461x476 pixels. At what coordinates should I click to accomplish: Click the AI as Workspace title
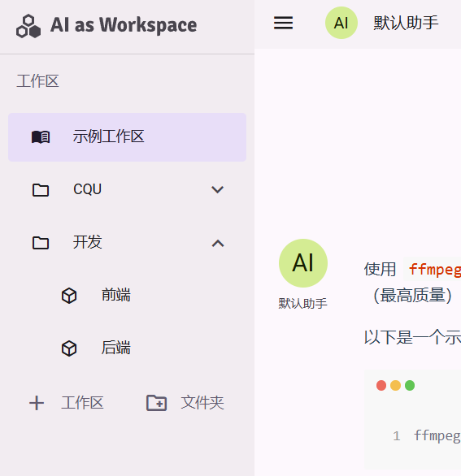pyautogui.click(x=124, y=25)
